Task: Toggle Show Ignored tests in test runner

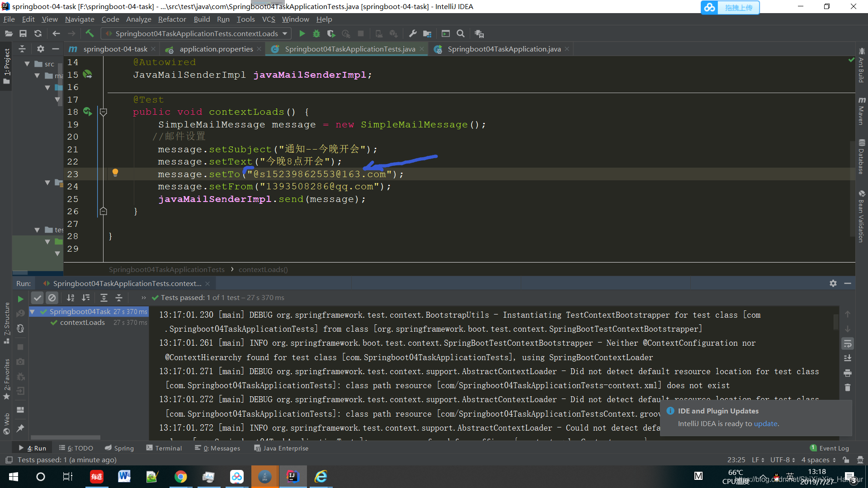Action: 52,298
